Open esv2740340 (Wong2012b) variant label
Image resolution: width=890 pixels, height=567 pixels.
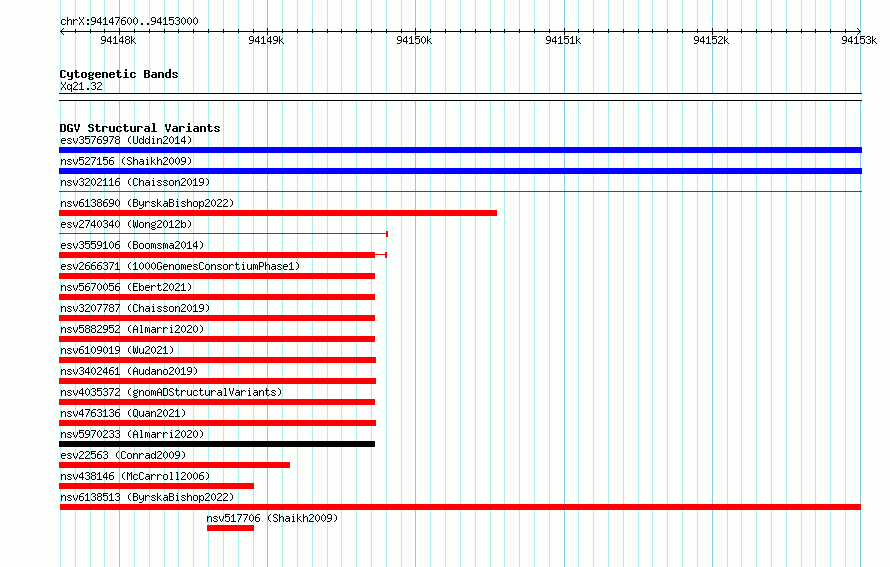126,224
